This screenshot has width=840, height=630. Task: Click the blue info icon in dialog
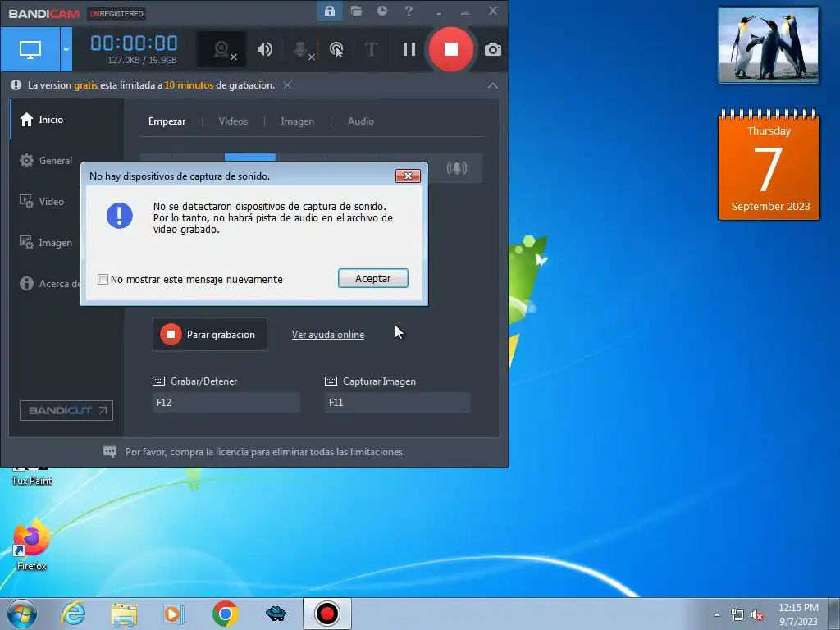coord(120,216)
